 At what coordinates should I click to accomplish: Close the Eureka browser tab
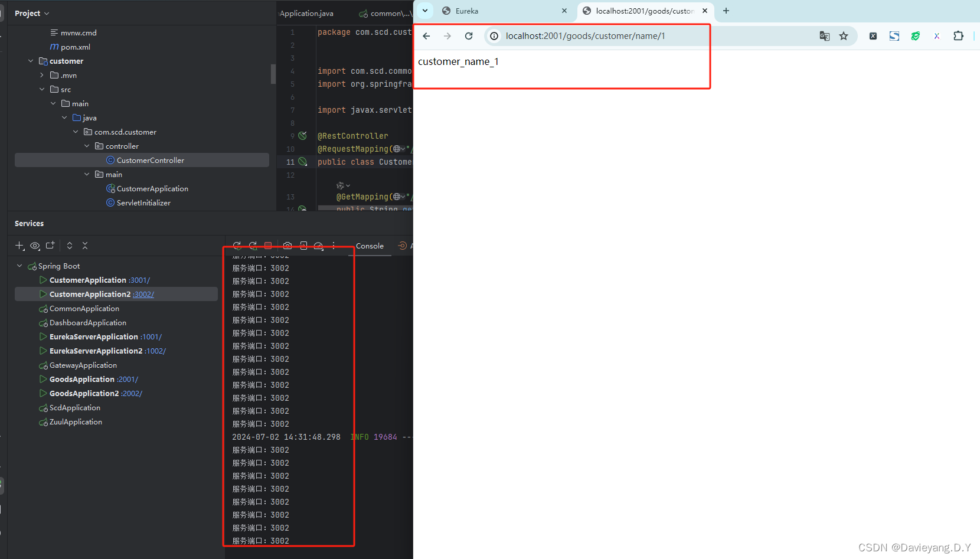pos(564,11)
